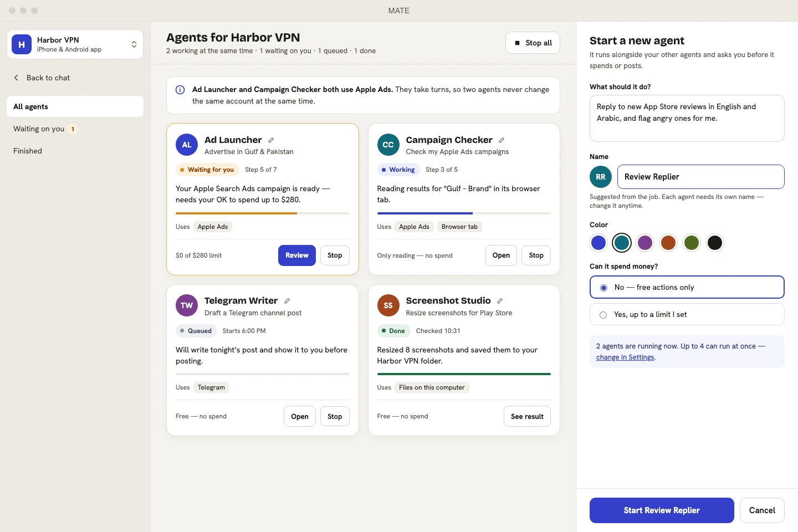Open the Campaign Checker agent
The width and height of the screenshot is (798, 532).
point(501,255)
